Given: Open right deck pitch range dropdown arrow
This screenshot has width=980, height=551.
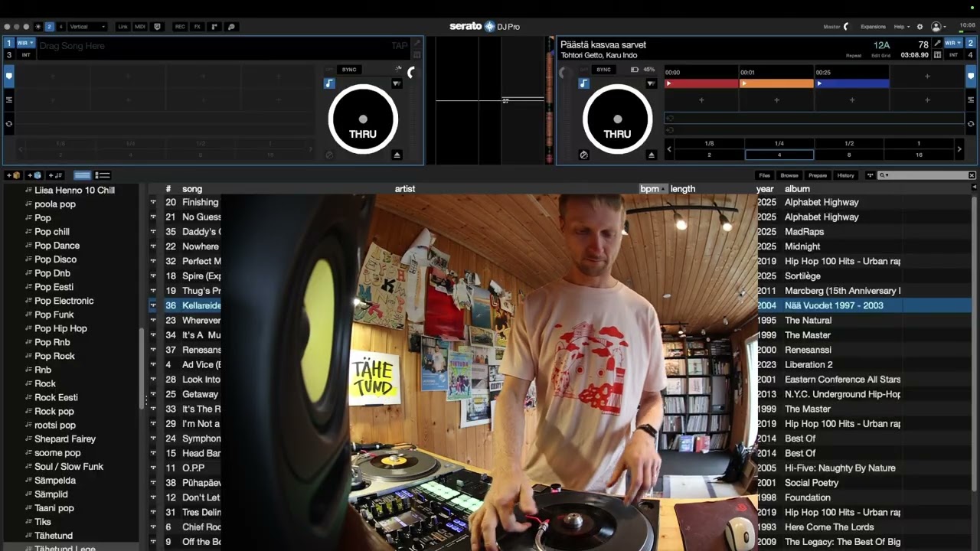Looking at the screenshot, I should point(652,83).
